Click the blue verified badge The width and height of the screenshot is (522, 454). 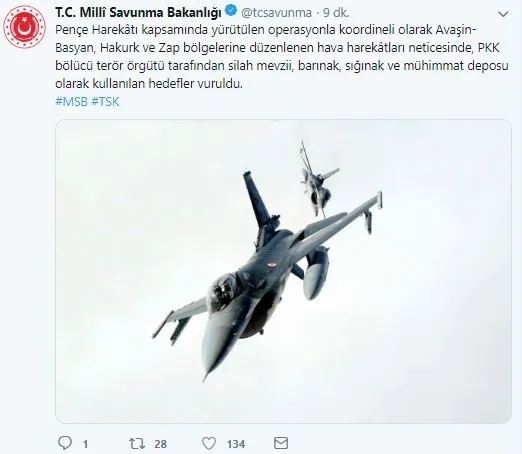[231, 12]
